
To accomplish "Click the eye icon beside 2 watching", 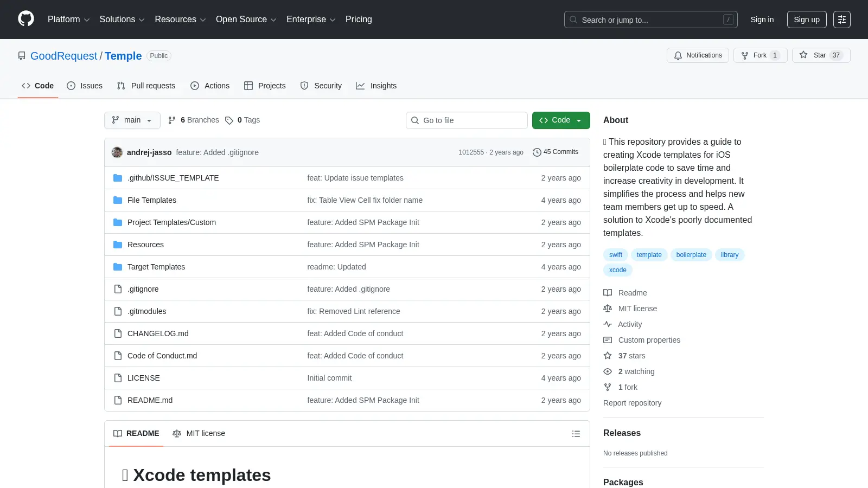I will (x=608, y=371).
